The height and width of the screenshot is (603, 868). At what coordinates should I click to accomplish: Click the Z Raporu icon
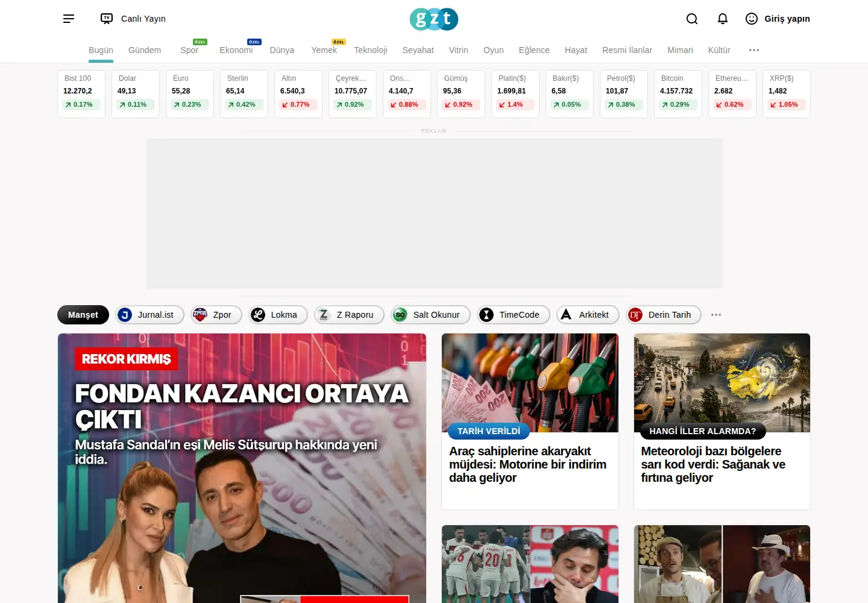coord(324,315)
